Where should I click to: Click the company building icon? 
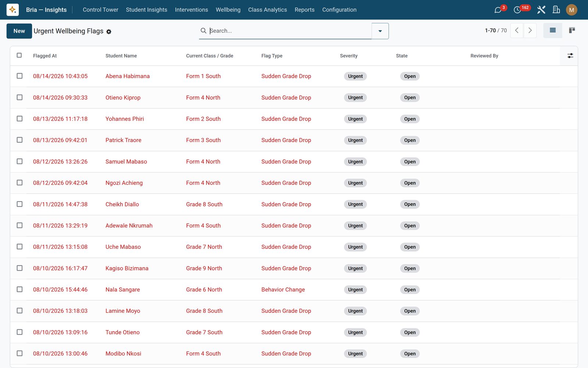point(556,10)
